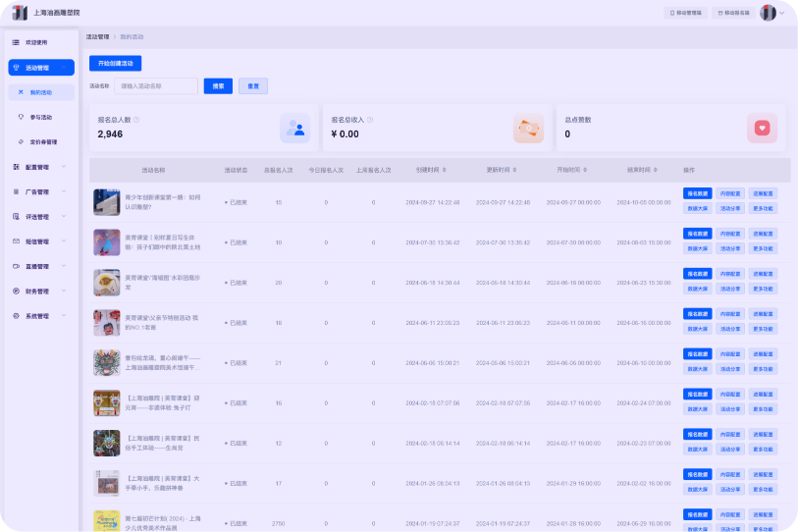Click the camera icon for 直播管理
This screenshot has width=798, height=532.
pos(16,266)
